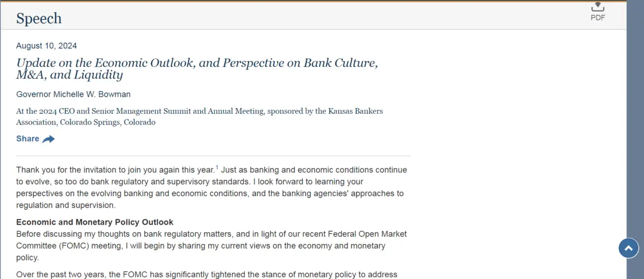The height and width of the screenshot is (279, 644).
Task: Jump to top with the round chevron button
Action: (629, 248)
